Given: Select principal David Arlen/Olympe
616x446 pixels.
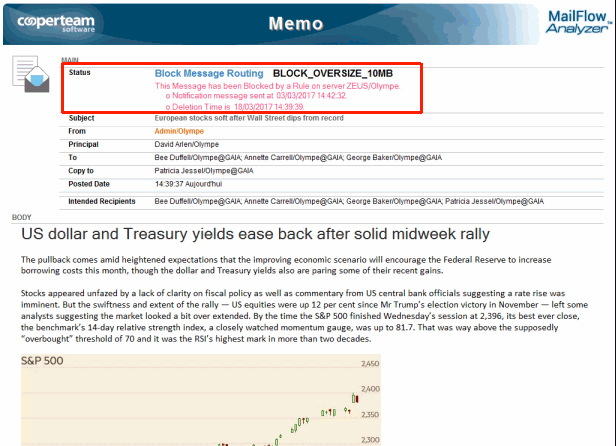Looking at the screenshot, I should pos(187,145).
